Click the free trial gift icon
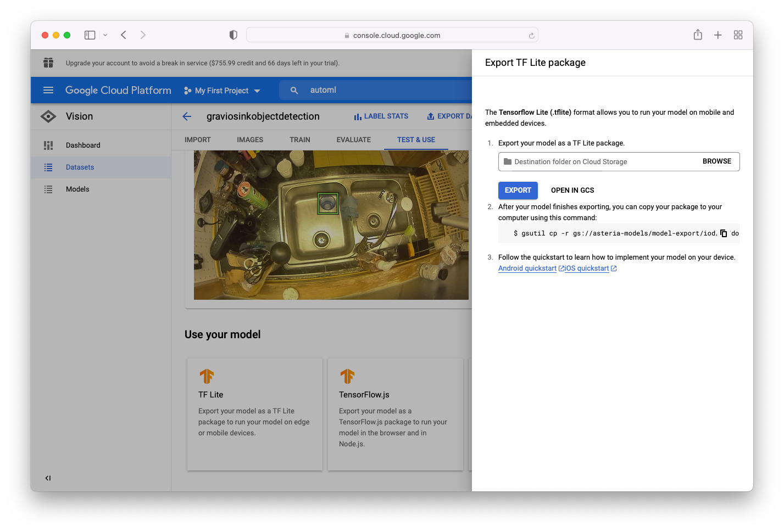 pos(48,63)
